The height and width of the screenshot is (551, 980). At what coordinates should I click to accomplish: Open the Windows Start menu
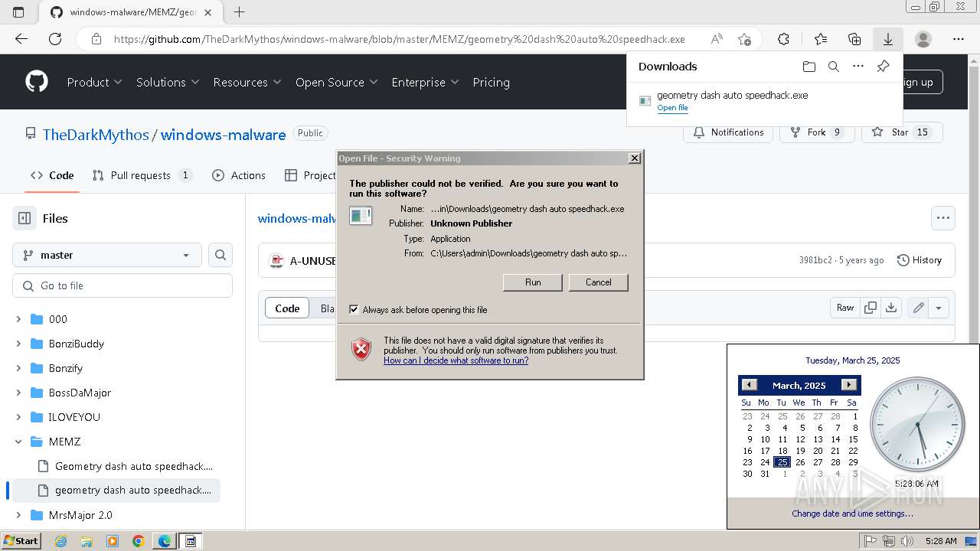point(21,541)
